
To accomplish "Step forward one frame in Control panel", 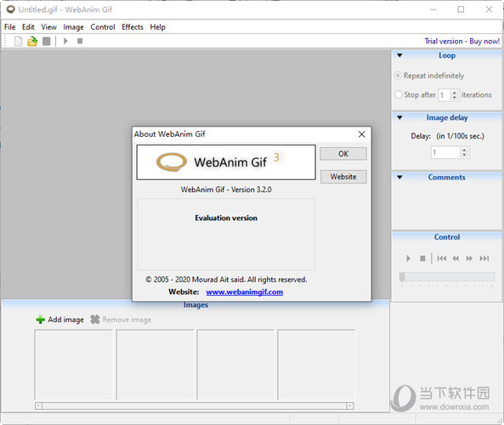I will (x=469, y=258).
